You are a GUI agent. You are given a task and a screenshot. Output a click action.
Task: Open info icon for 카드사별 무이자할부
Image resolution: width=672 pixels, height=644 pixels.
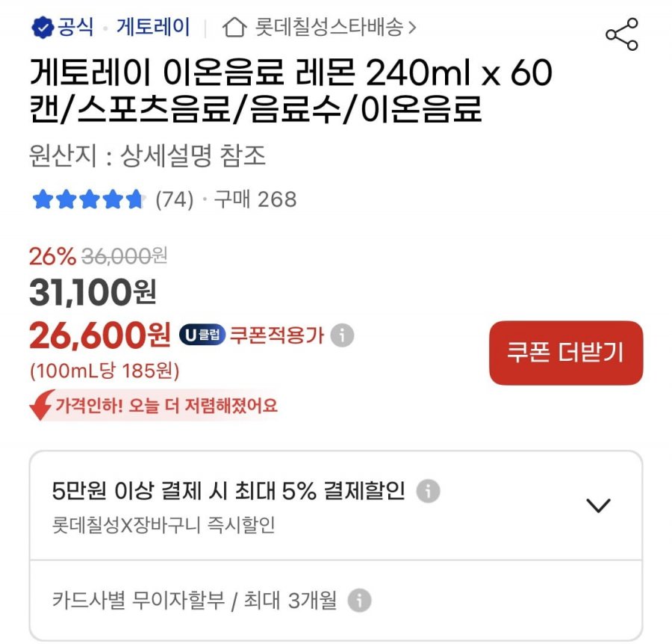[x=359, y=600]
